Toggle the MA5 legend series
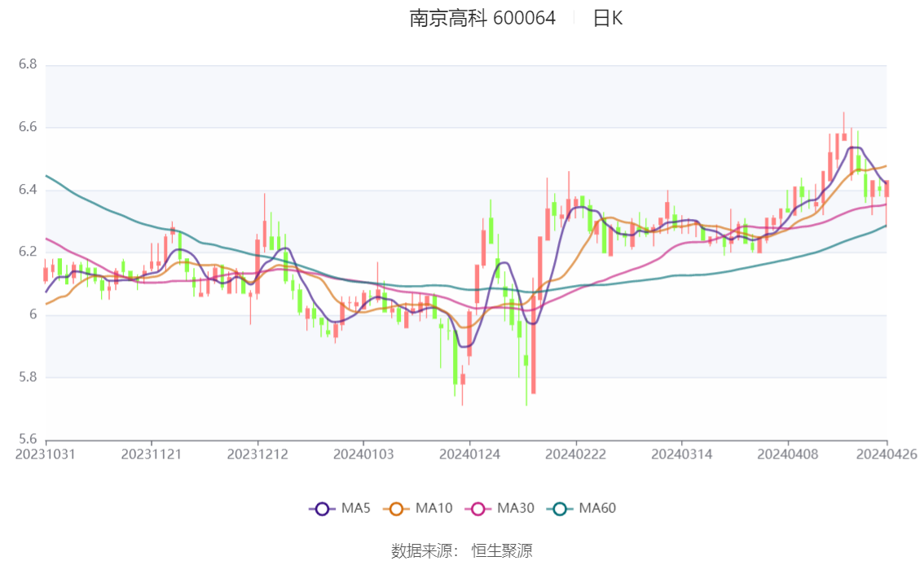This screenshot has width=924, height=561. (340, 509)
